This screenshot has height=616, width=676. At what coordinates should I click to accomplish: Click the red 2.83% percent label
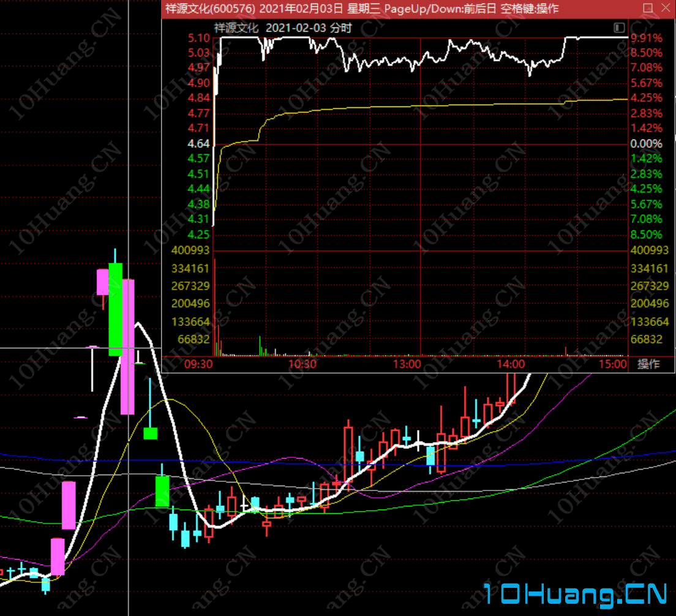point(646,113)
